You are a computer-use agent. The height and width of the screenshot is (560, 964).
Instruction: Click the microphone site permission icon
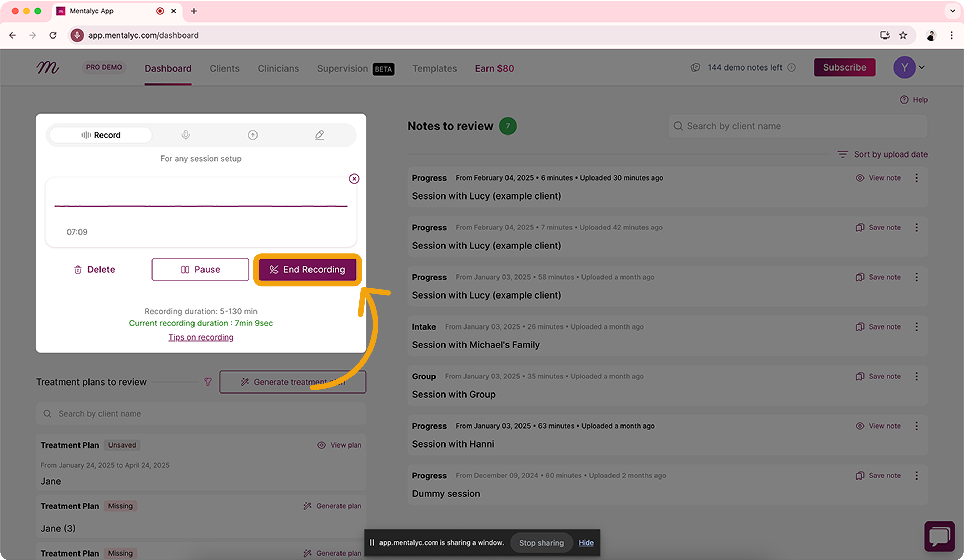click(77, 35)
